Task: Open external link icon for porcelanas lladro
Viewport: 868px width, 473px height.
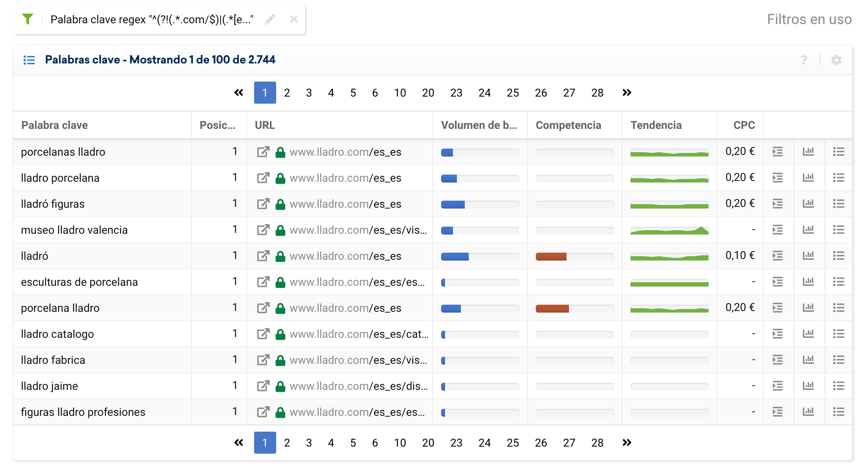Action: pyautogui.click(x=263, y=152)
